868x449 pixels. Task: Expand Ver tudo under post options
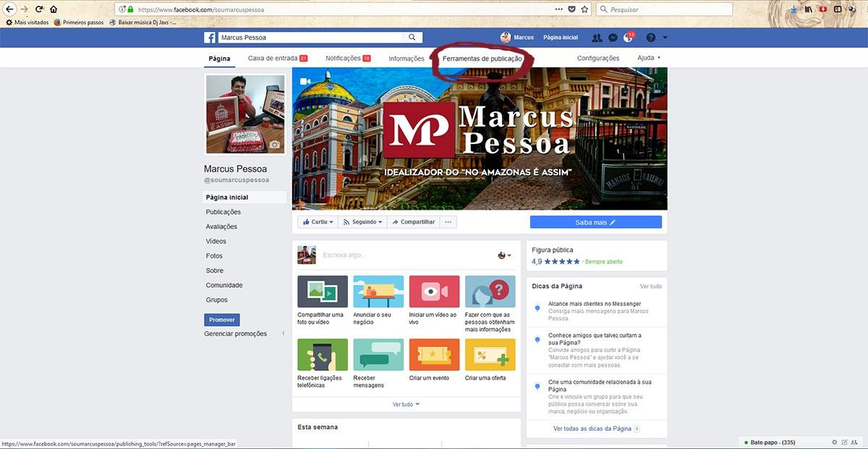406,405
